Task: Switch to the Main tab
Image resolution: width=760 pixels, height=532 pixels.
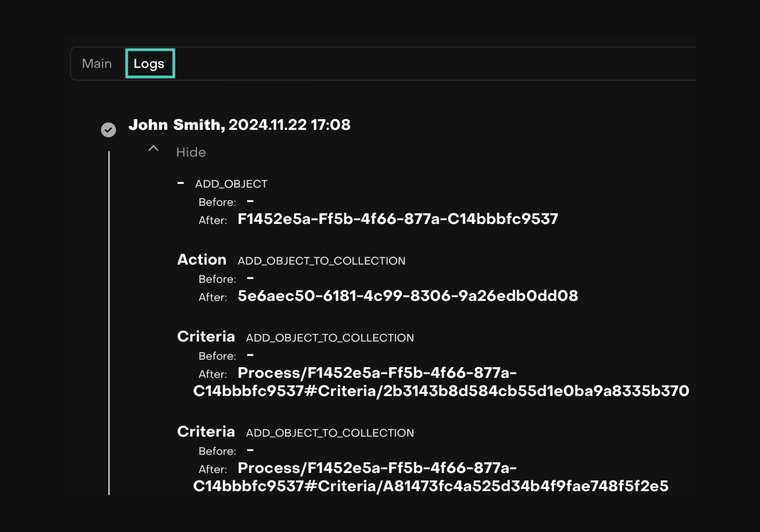Action: pyautogui.click(x=97, y=63)
